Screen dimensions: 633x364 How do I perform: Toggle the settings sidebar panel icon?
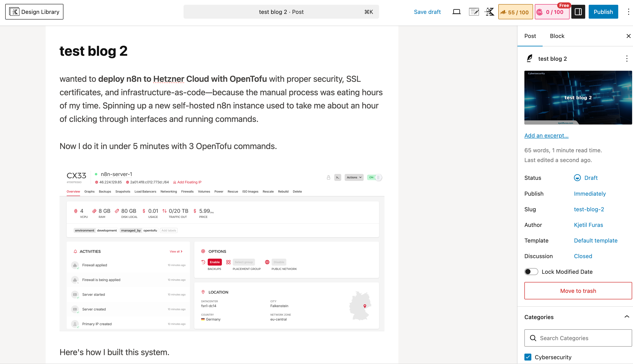(x=578, y=11)
